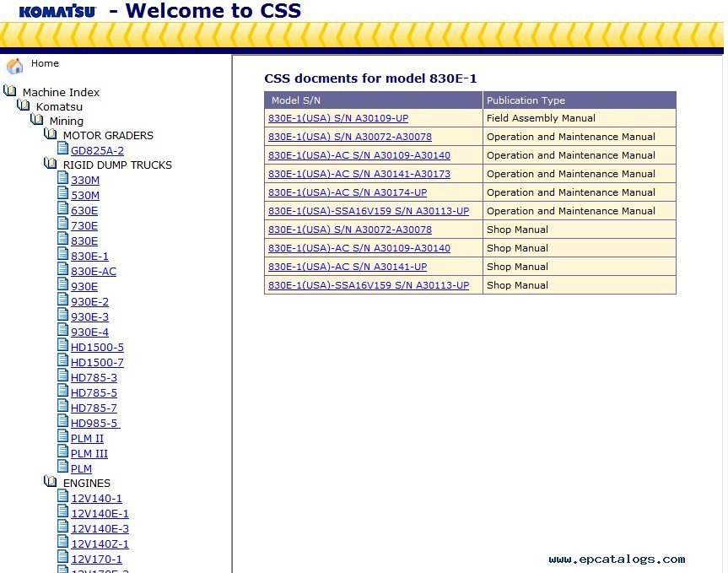728x573 pixels.
Task: Click Shop Manual cell in the A30141-UP row
Action: pyautogui.click(x=580, y=267)
